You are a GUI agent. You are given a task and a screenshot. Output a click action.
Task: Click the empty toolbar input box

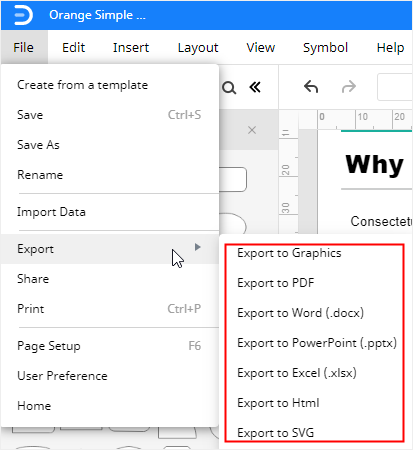pyautogui.click(x=395, y=87)
